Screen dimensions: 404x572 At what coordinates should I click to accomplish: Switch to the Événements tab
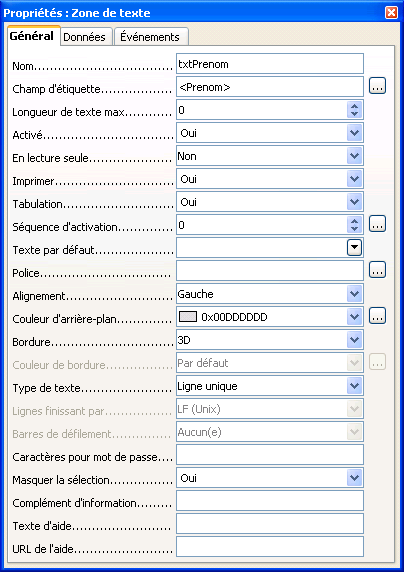(151, 37)
